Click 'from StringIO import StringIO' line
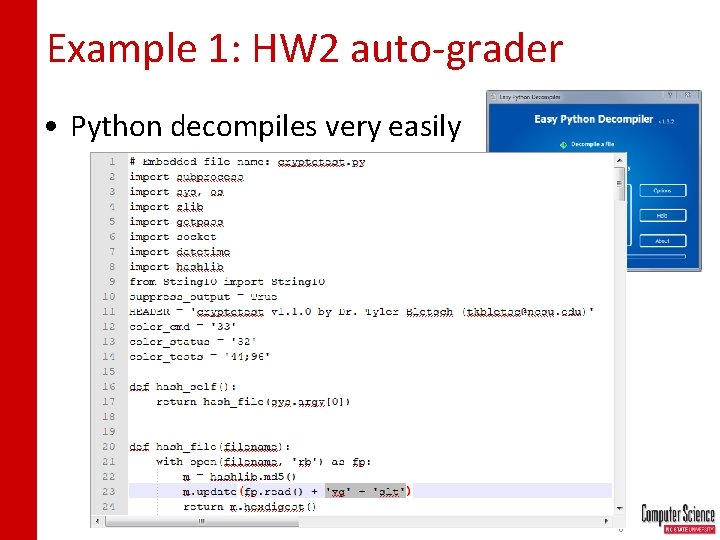This screenshot has height=540, width=720. click(227, 281)
